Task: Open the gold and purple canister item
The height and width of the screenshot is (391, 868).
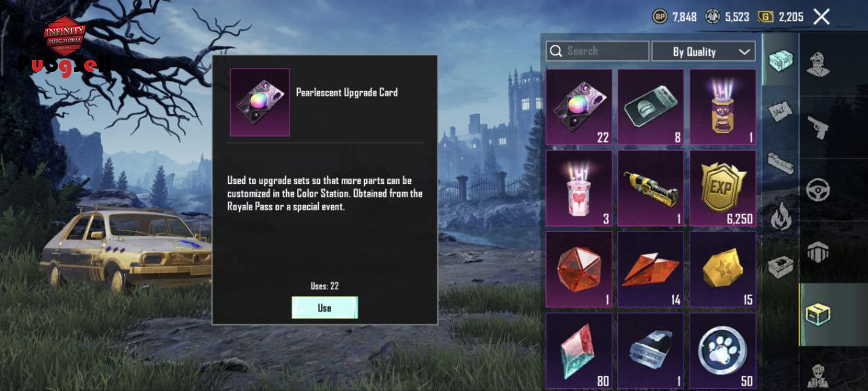Action: click(723, 107)
